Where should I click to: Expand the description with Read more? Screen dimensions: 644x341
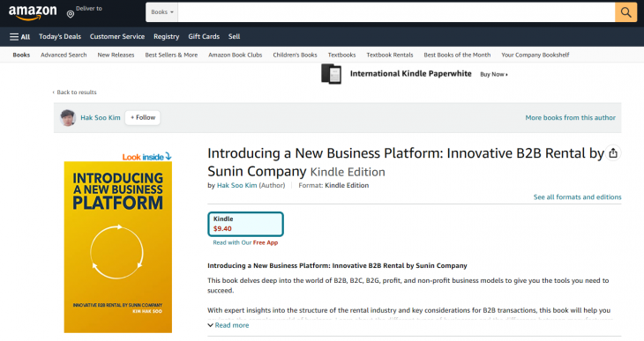(228, 325)
